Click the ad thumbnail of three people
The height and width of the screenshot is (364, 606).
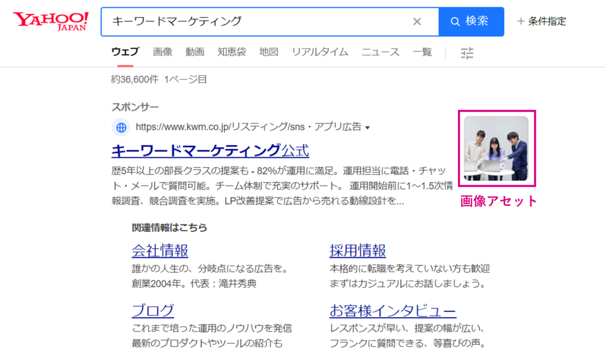496,148
